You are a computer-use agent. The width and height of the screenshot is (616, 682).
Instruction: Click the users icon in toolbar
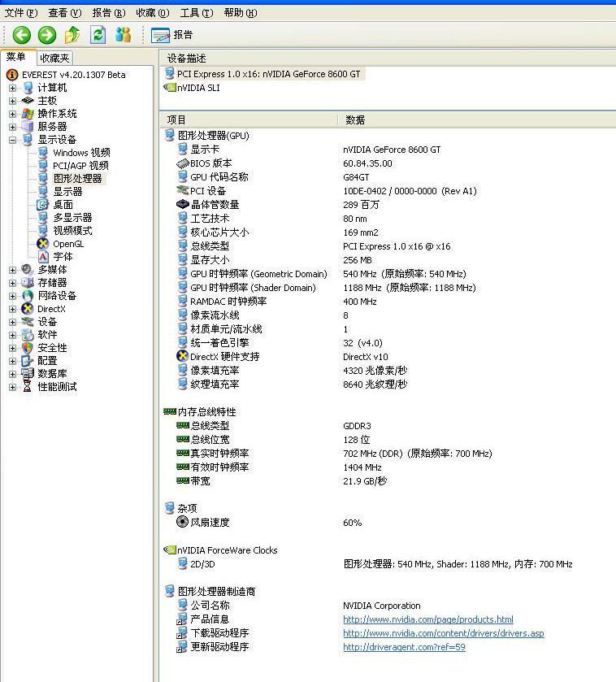[x=124, y=34]
